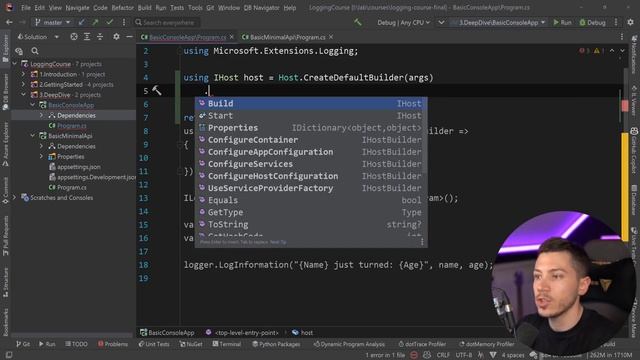Viewport: 640px width, 360px height.
Task: Open the Terminal tool window
Action: coord(227,344)
